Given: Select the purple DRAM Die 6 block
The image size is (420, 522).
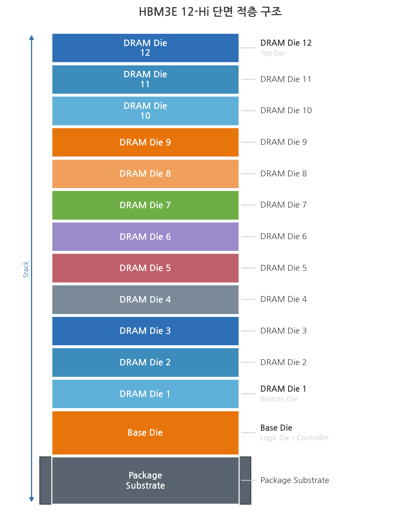Looking at the screenshot, I should click(145, 237).
